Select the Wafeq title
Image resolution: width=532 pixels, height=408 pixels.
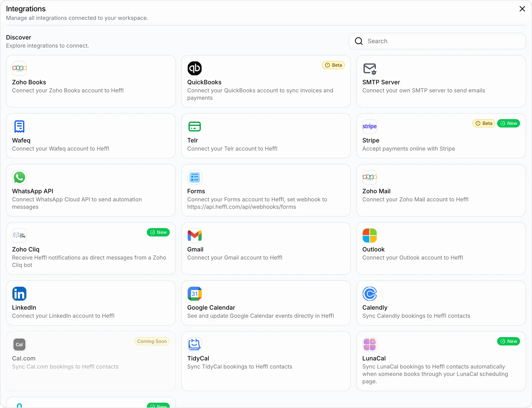click(21, 140)
